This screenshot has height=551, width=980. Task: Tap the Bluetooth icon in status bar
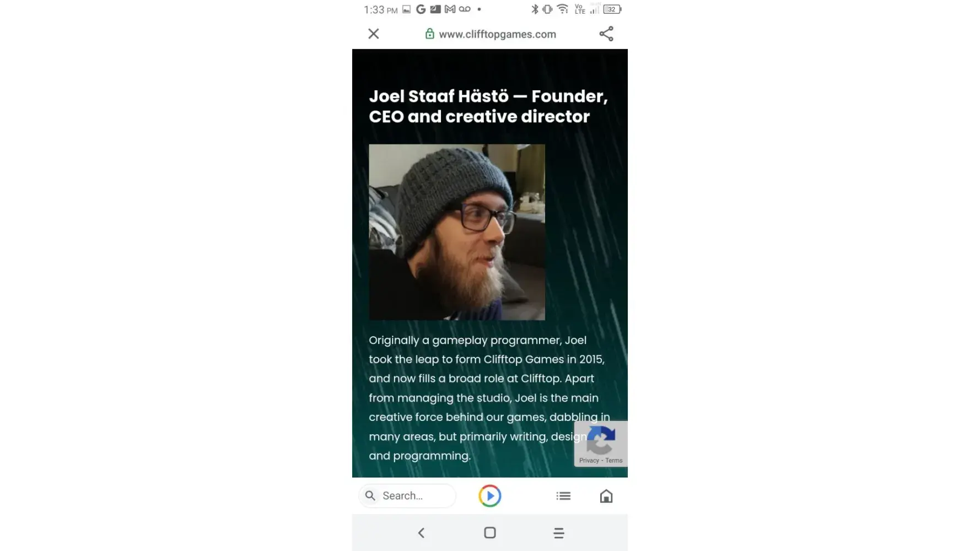534,9
